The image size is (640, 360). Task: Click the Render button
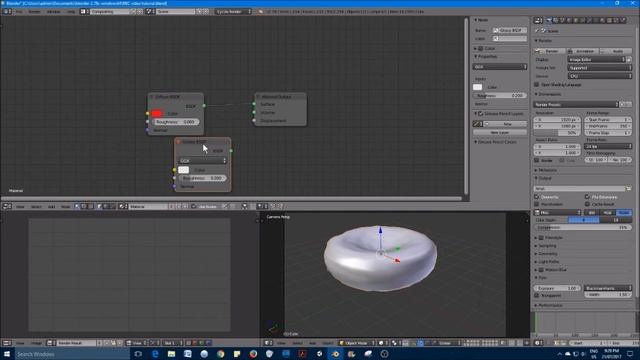(x=549, y=51)
